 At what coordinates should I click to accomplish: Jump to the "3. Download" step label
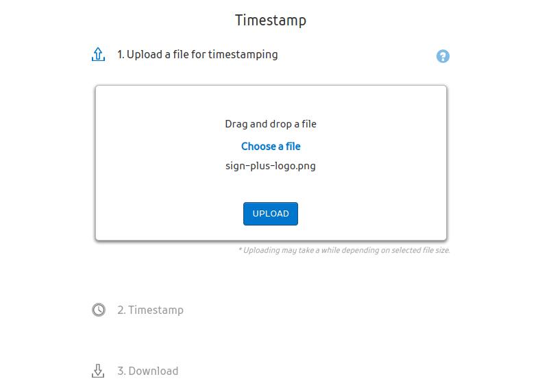147,371
